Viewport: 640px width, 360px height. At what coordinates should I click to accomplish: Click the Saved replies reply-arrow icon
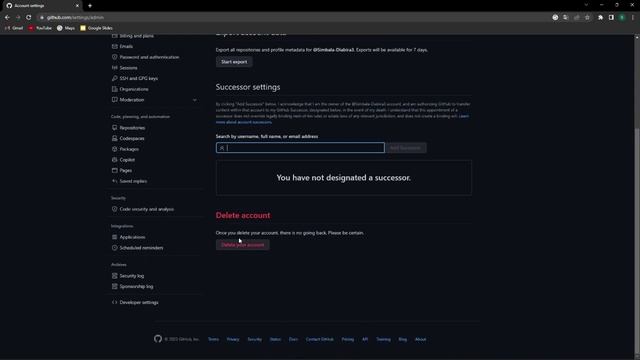(115, 181)
